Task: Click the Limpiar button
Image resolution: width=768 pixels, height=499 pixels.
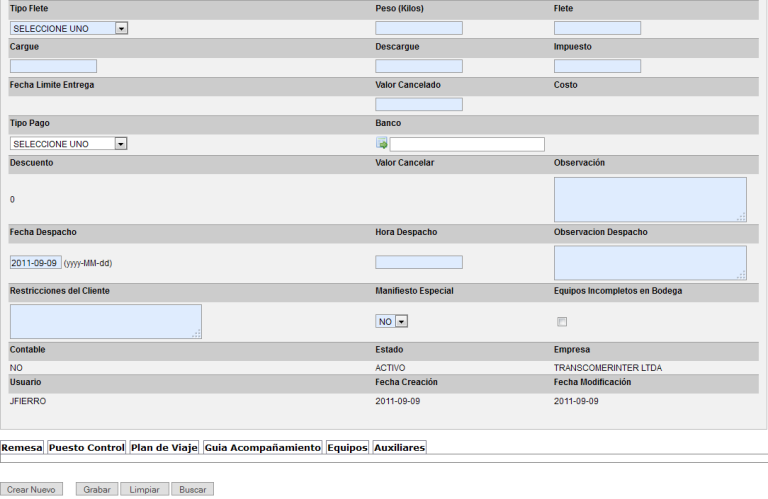Action: tap(144, 490)
